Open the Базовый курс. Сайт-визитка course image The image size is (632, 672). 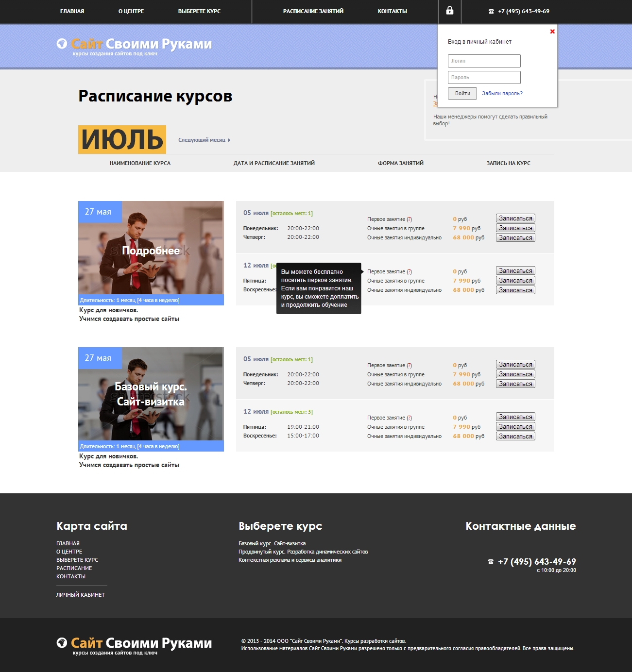click(x=151, y=394)
